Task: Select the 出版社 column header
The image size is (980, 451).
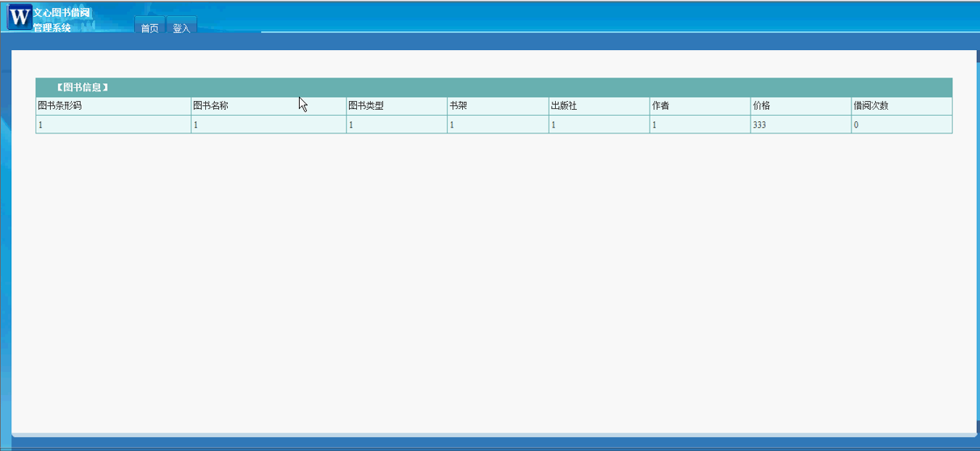Action: tap(599, 106)
